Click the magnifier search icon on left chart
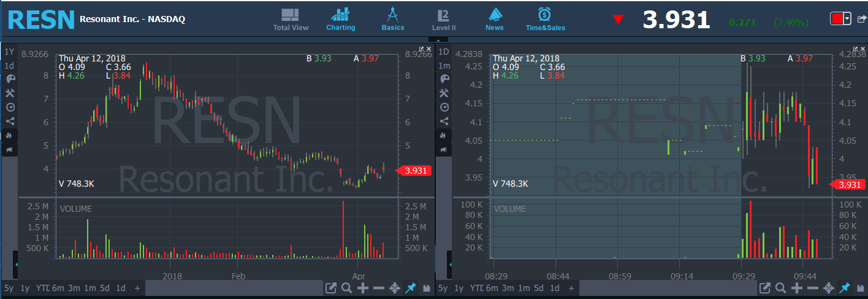The width and height of the screenshot is (868, 299). pyautogui.click(x=347, y=288)
